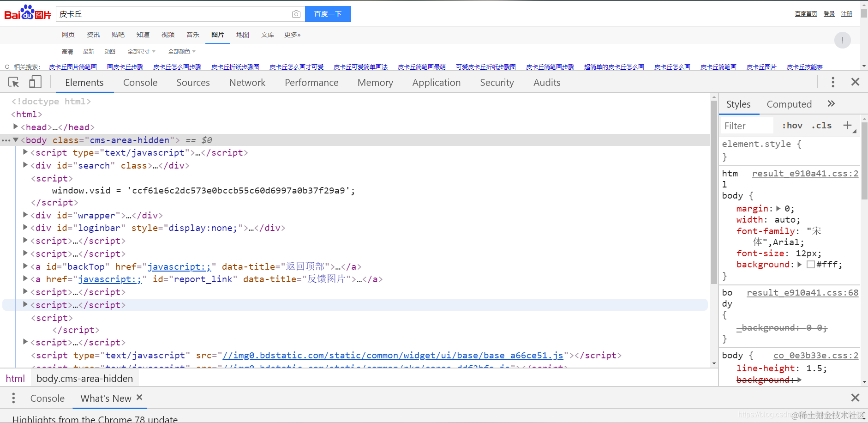Focus the Styles Filter field
Image resolution: width=868 pixels, height=423 pixels.
click(748, 126)
